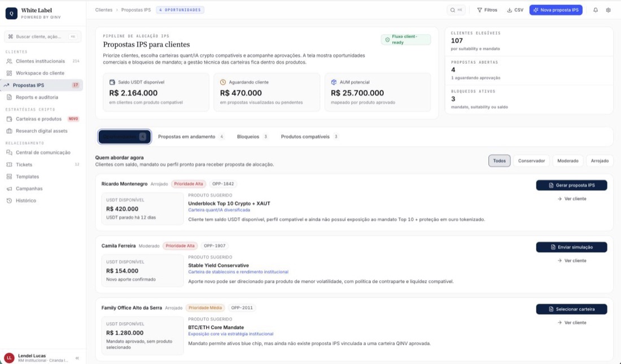Switch to Bloqueios tab
Screen dimensions: 621x364
tap(252, 137)
